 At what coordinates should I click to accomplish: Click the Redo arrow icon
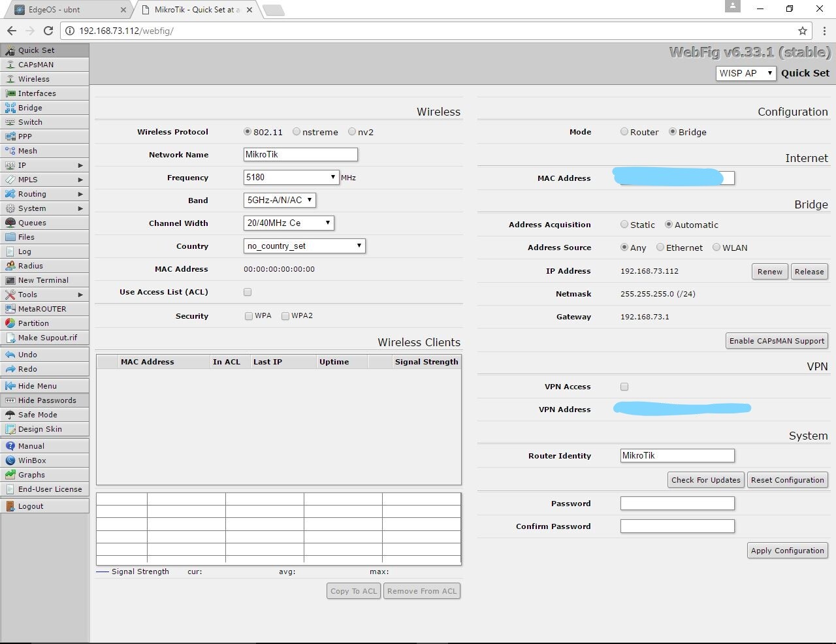pyautogui.click(x=10, y=369)
